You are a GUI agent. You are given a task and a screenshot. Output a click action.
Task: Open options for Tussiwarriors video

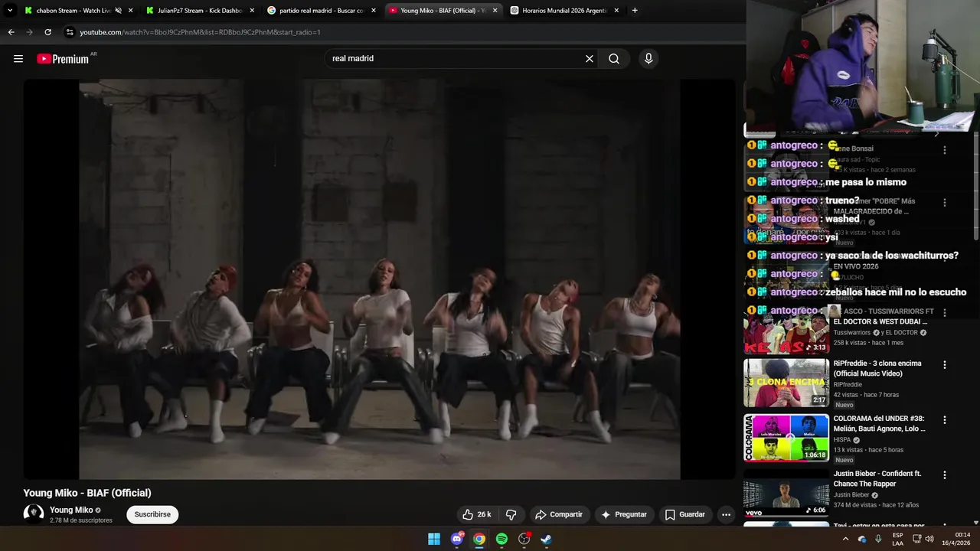pyautogui.click(x=945, y=313)
